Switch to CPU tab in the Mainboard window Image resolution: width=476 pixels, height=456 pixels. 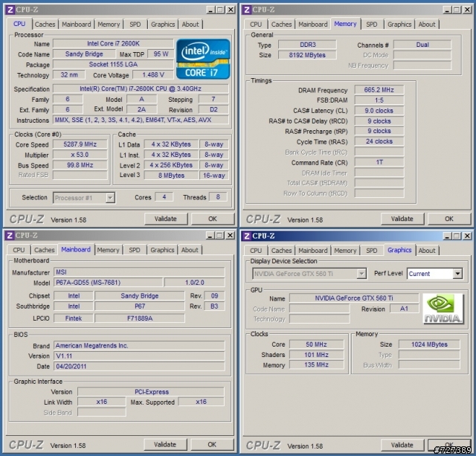[19, 250]
